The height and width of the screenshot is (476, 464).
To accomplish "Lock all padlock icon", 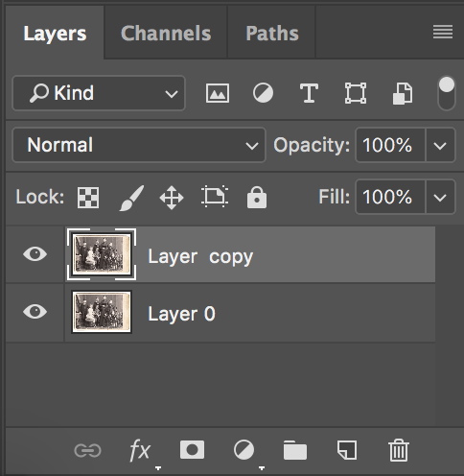I will coord(257,198).
